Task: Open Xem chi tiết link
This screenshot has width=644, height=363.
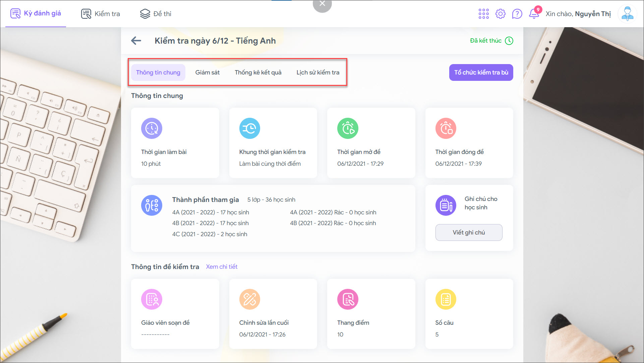Action: click(x=221, y=267)
